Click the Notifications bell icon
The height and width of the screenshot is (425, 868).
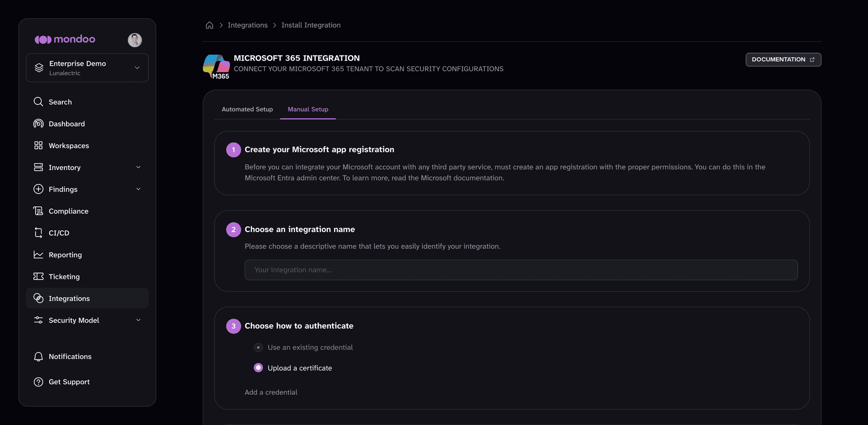[x=39, y=357]
